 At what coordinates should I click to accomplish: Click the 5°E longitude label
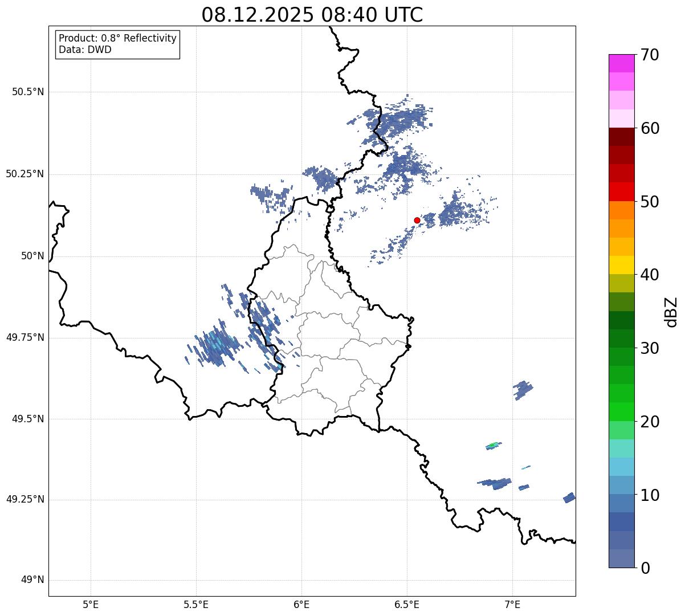(x=91, y=604)
